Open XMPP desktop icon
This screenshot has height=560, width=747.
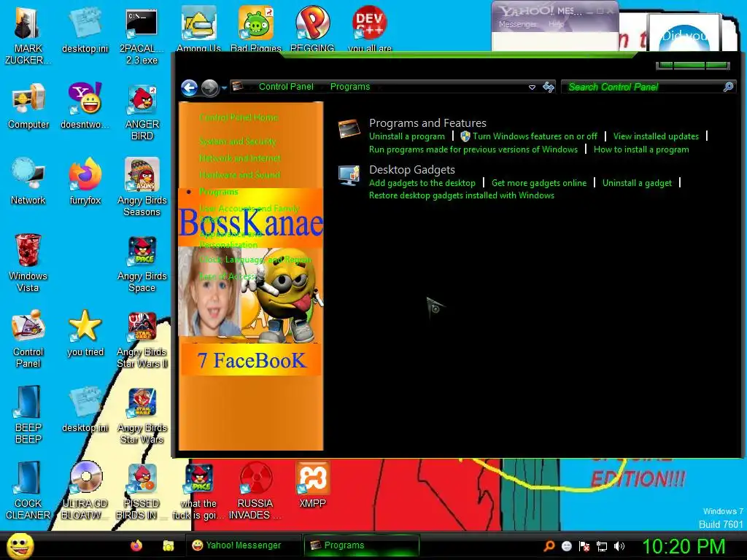click(x=312, y=485)
